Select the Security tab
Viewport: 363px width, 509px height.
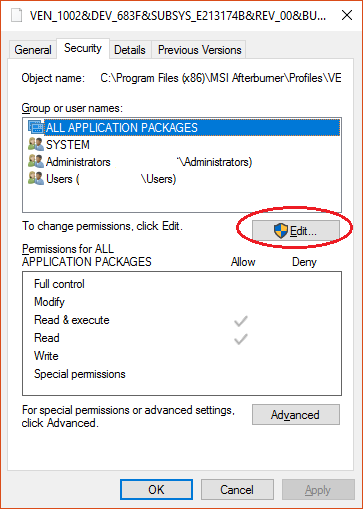pos(83,48)
